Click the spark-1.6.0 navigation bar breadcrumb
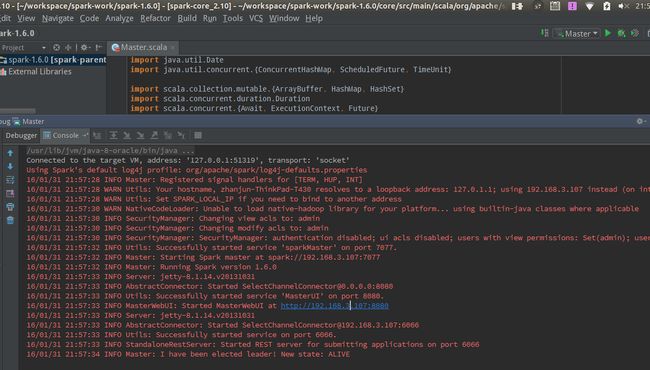Image resolution: width=650 pixels, height=370 pixels. (17, 33)
